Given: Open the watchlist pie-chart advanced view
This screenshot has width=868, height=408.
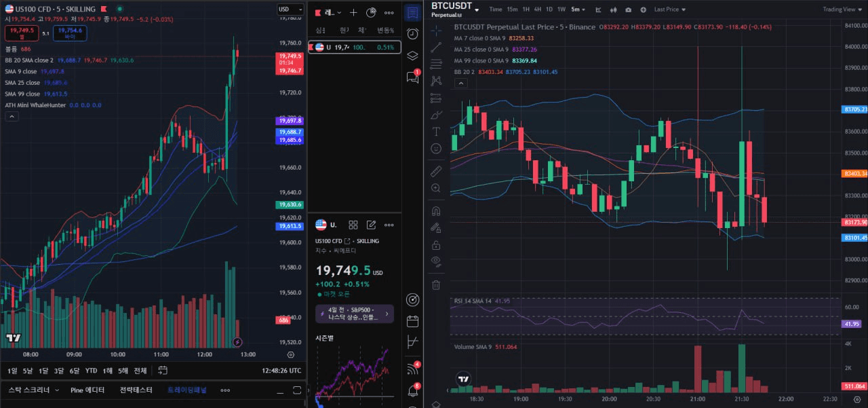Looking at the screenshot, I should pyautogui.click(x=371, y=12).
